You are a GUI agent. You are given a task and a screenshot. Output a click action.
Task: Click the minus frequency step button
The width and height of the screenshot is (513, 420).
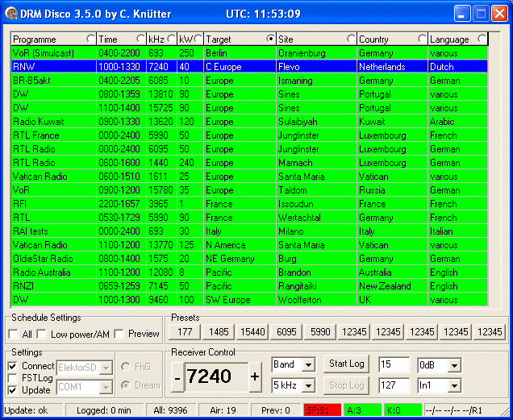[177, 376]
